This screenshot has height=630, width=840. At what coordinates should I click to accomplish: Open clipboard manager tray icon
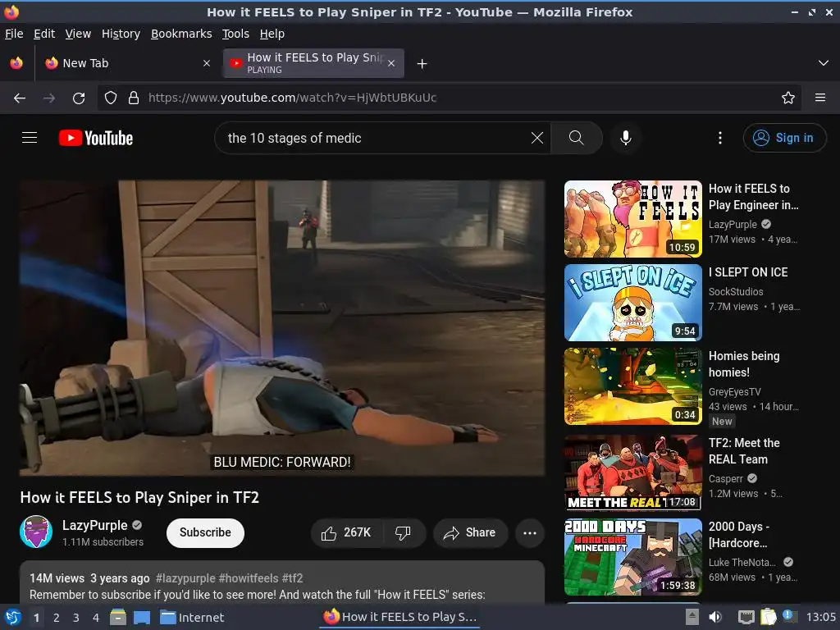tap(768, 617)
